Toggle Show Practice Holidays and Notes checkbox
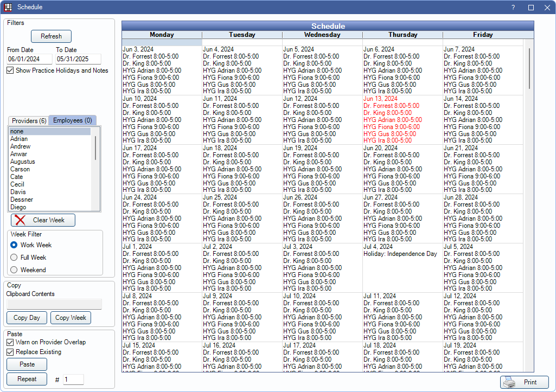 tap(10, 70)
